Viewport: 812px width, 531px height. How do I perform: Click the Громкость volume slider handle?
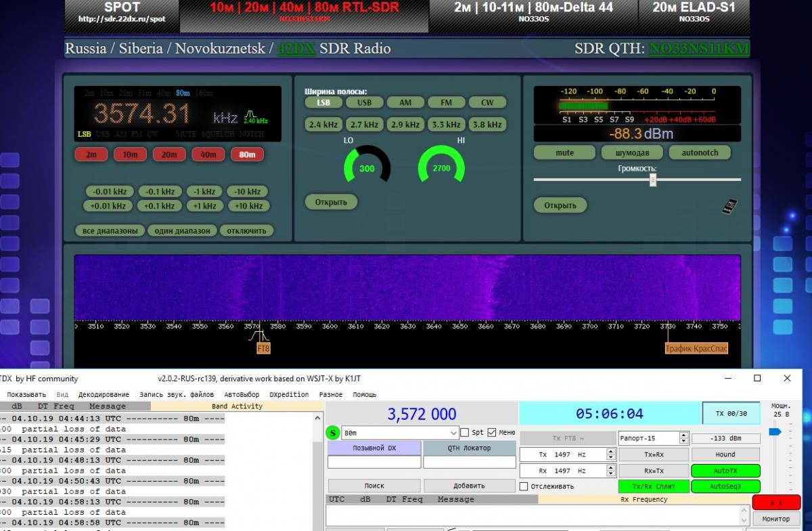(653, 180)
